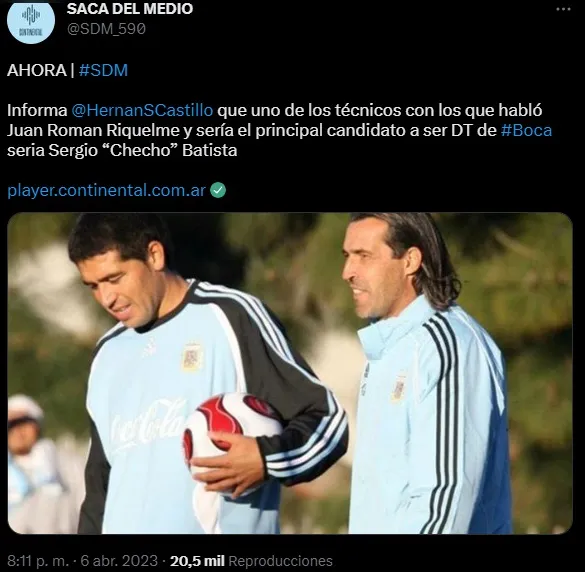Open the @HernanSCastillo mention
585x572 pixels.
coord(142,110)
